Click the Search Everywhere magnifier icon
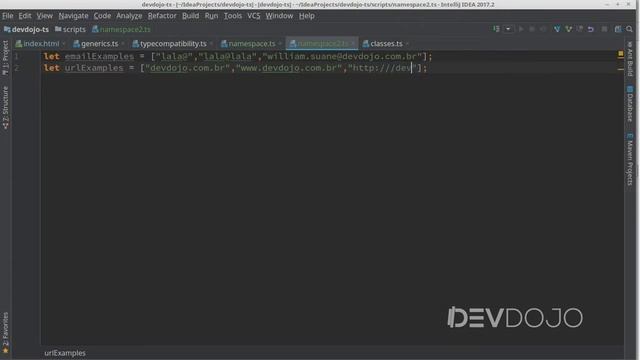The width and height of the screenshot is (640, 360). (x=629, y=29)
